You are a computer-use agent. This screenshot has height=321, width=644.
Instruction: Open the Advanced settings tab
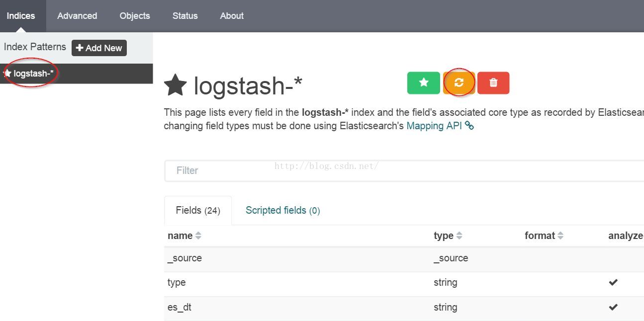point(77,16)
